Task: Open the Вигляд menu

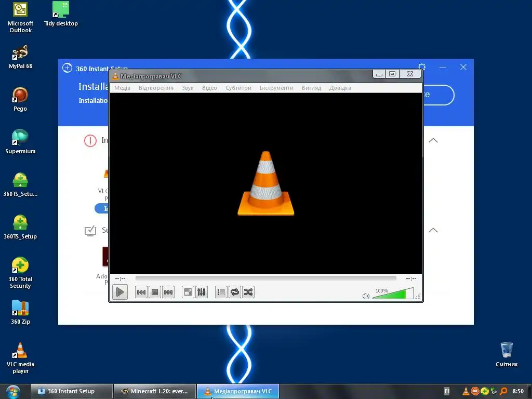Action: (312, 88)
